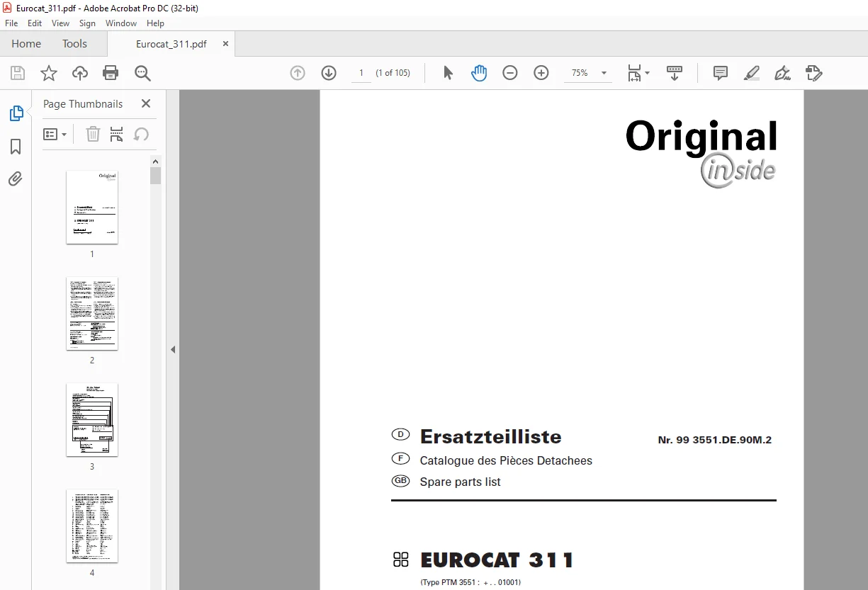Click the scrolling mode keyboard icon
The width and height of the screenshot is (868, 590).
[x=675, y=73]
